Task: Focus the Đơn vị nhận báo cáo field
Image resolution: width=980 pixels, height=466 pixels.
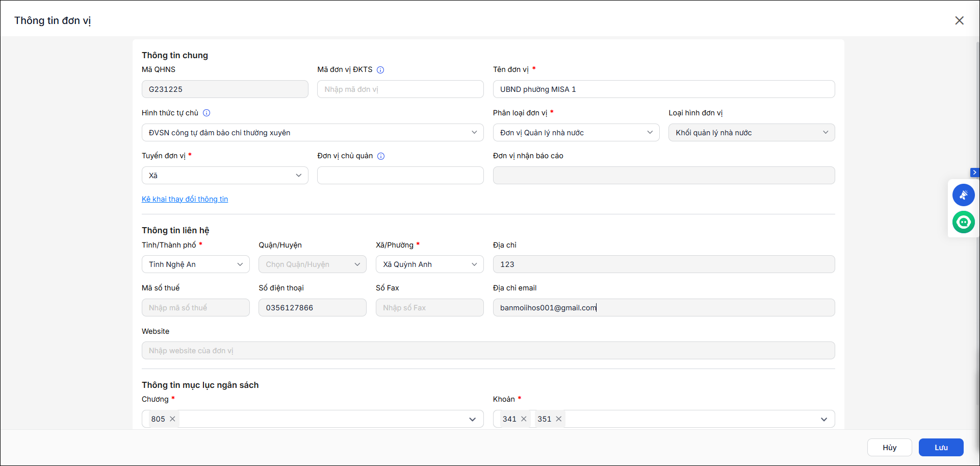Action: (x=664, y=176)
